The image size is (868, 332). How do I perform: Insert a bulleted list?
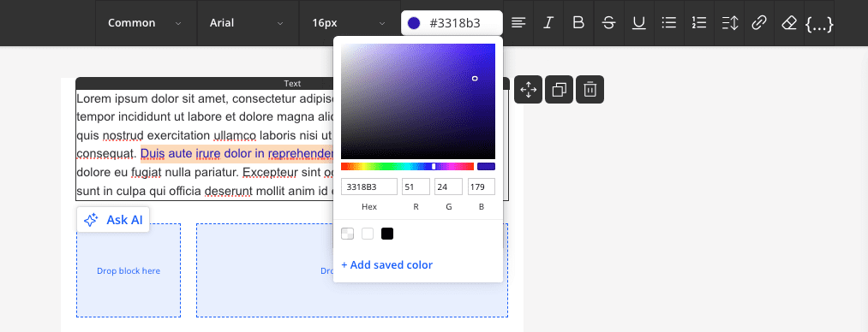[668, 22]
